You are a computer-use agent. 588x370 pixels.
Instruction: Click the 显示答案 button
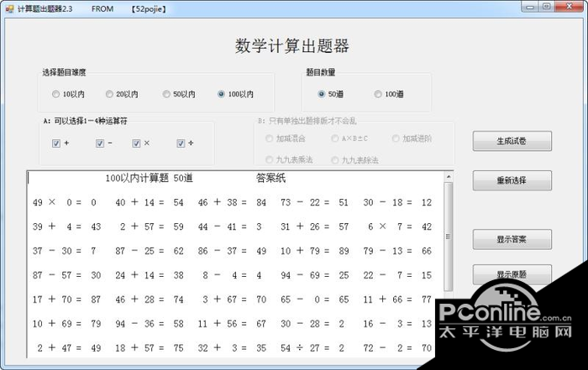pyautogui.click(x=512, y=239)
